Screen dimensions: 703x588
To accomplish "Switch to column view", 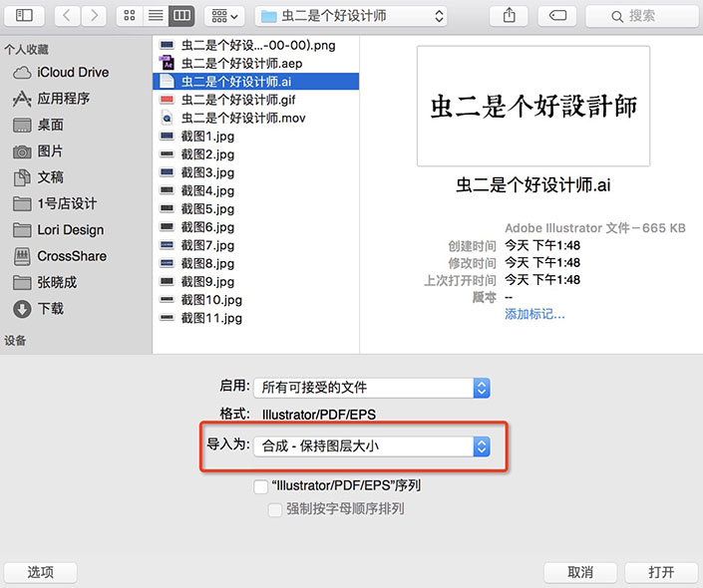I will pos(181,16).
